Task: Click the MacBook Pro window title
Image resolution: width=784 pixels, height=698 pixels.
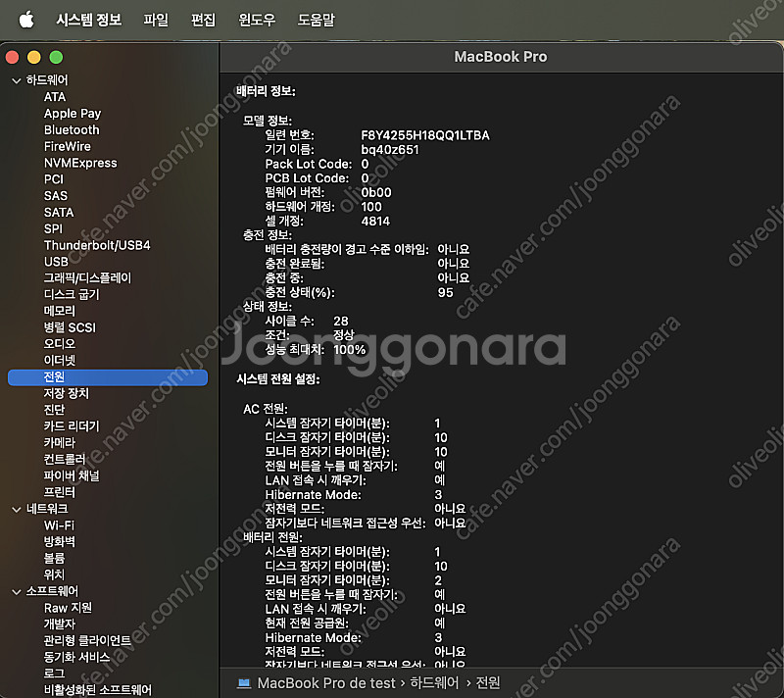Action: pos(501,57)
